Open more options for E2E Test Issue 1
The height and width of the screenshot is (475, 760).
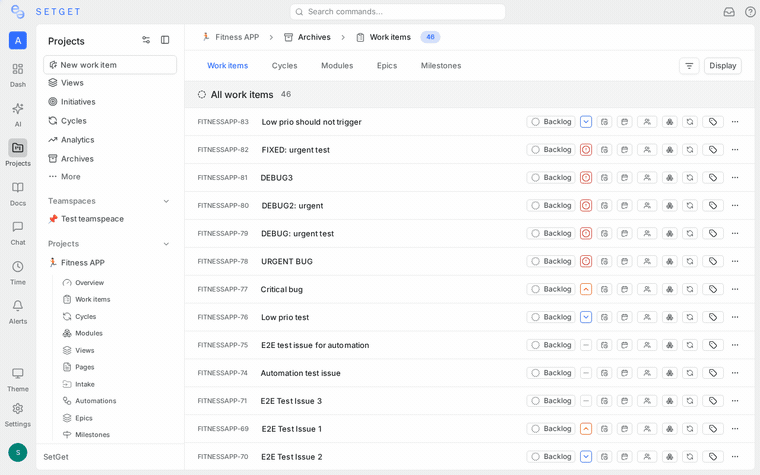[x=735, y=428]
